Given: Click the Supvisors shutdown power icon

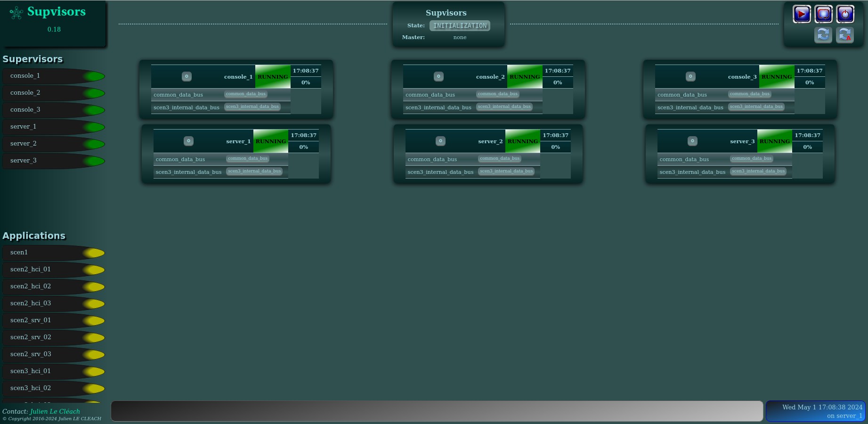Looking at the screenshot, I should point(845,14).
